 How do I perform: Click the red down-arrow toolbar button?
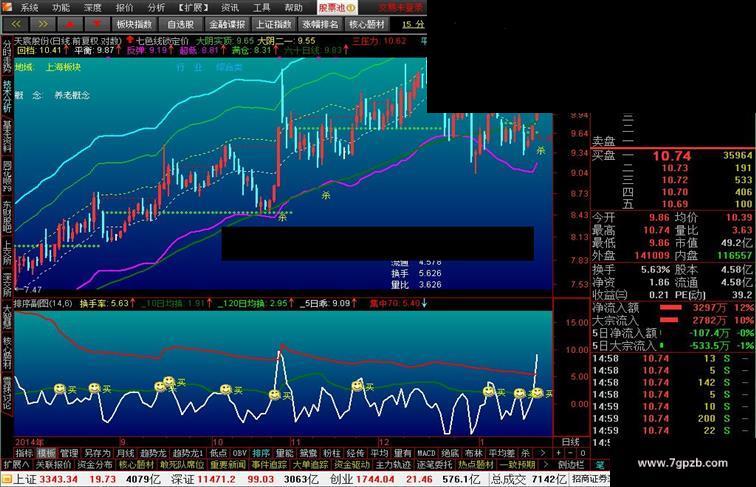97,24
